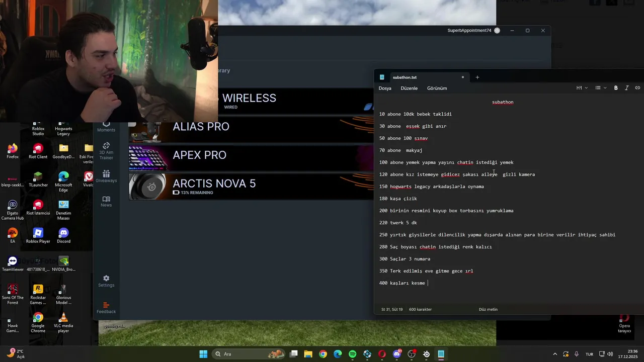
Task: Select the WIRELESS wired device row
Action: coord(296,101)
